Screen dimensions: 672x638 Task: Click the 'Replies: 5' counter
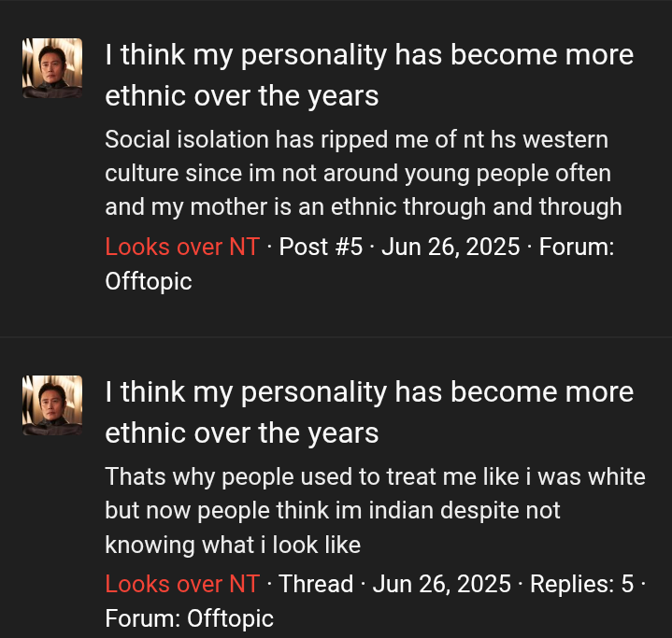581,584
